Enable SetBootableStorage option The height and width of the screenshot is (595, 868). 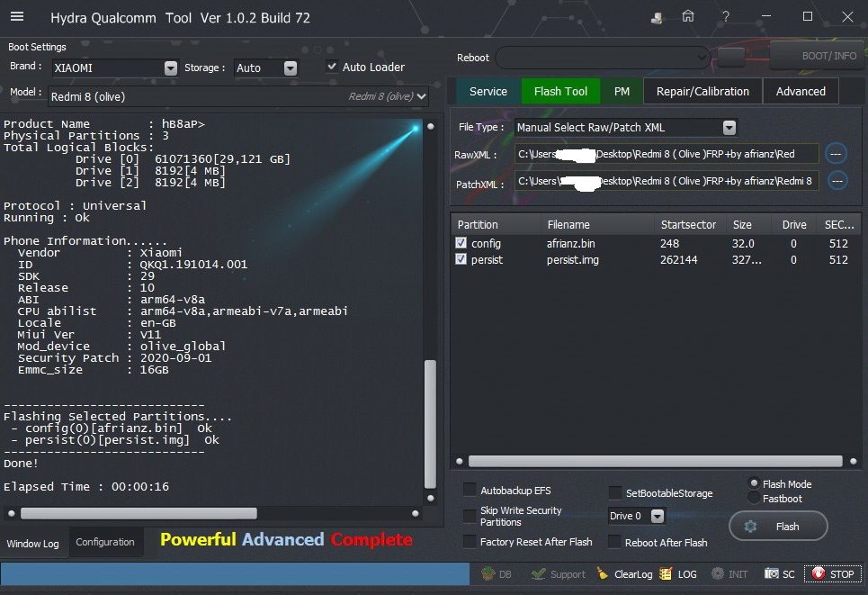(x=615, y=492)
